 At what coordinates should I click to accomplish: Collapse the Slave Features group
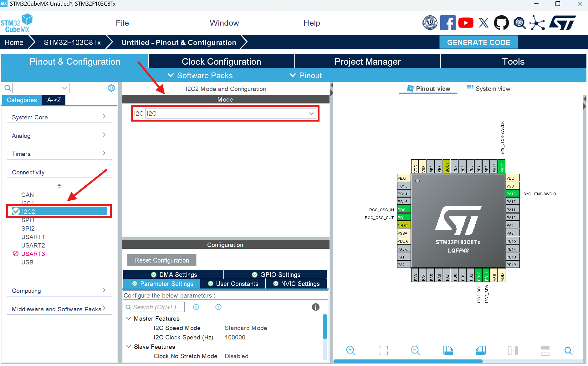[128, 347]
